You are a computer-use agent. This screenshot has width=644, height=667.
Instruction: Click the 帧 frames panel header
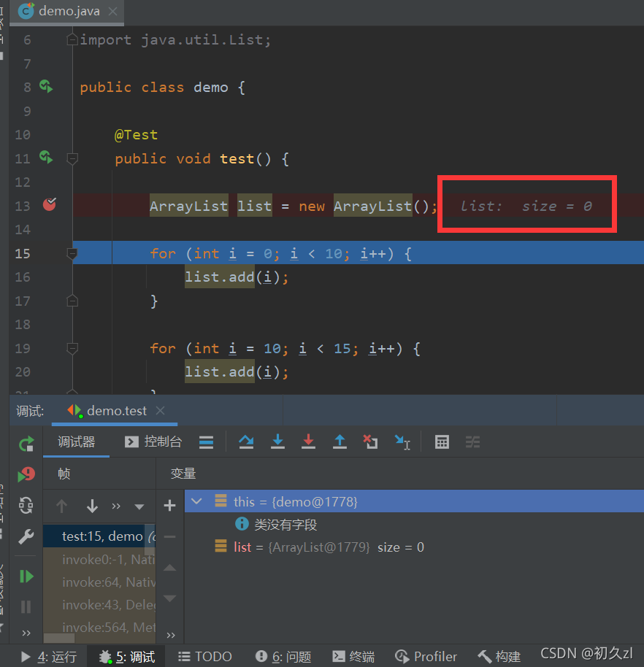64,474
